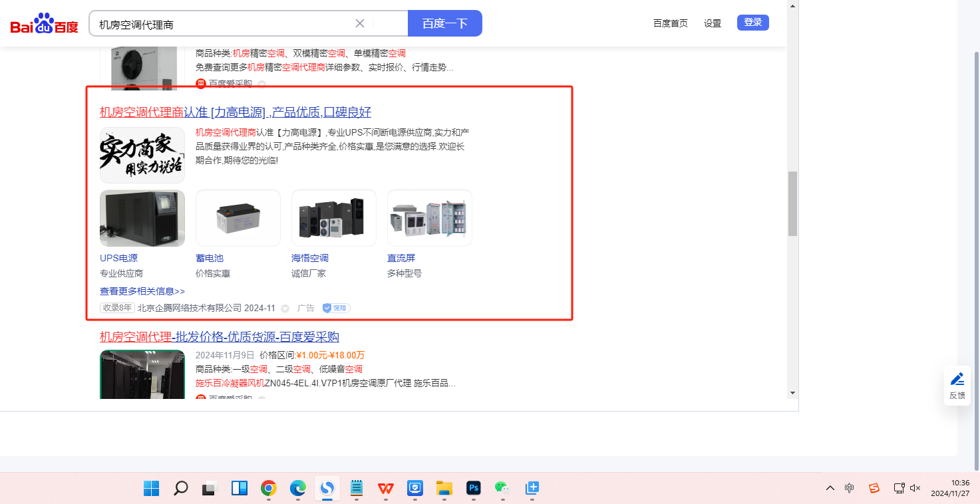The width and height of the screenshot is (980, 504).
Task: Click the 百度爱采购 source above the red box
Action: coord(230,84)
